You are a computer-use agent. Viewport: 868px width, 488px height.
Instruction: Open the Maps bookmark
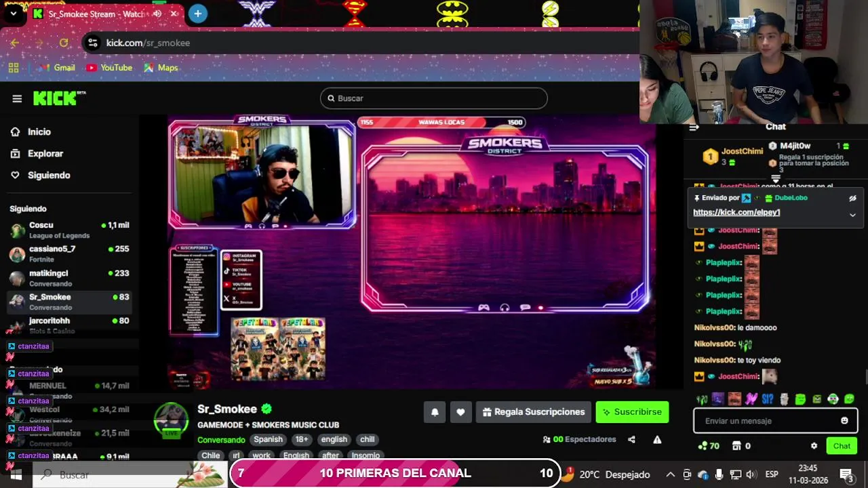[161, 68]
